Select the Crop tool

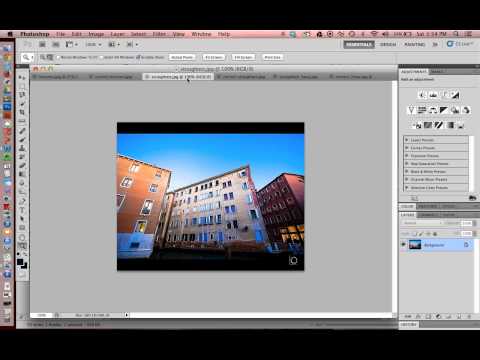[22, 112]
